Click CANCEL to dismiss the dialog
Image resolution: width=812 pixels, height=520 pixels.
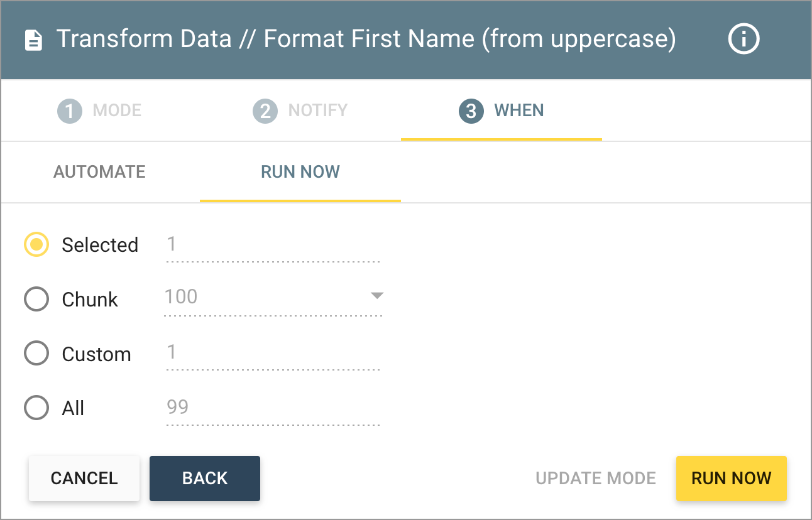[84, 478]
